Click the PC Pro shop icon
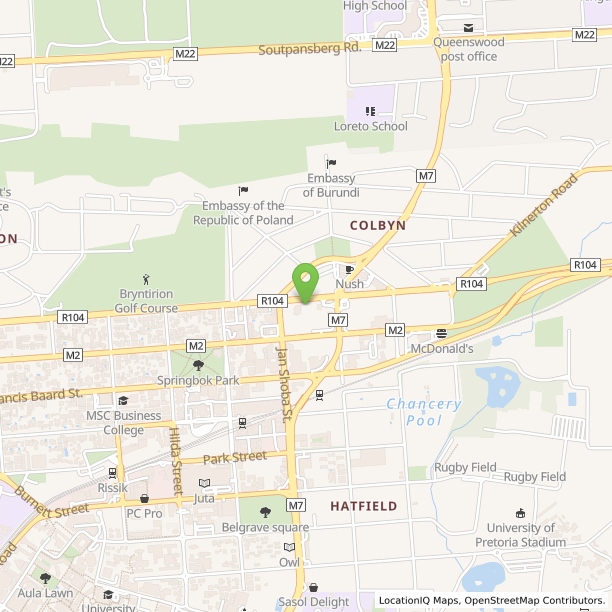612x612 pixels. point(144,498)
